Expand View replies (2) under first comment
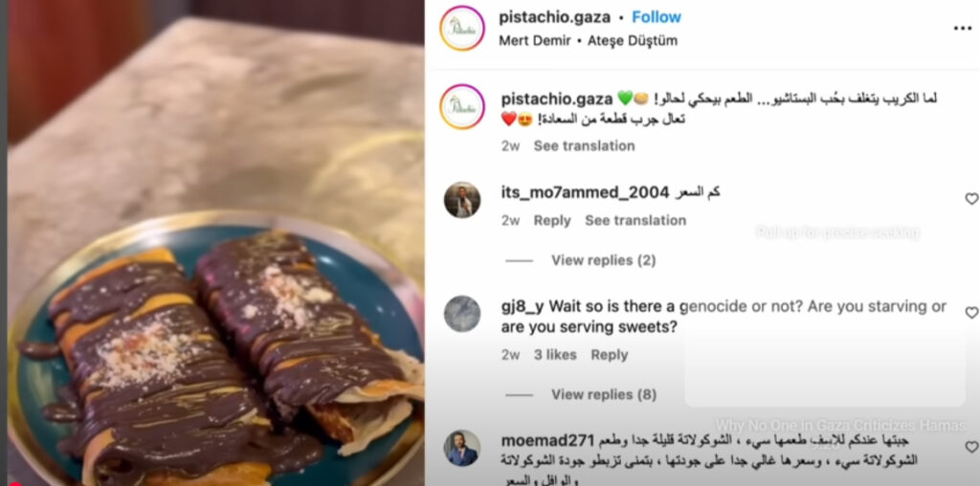 tap(603, 260)
